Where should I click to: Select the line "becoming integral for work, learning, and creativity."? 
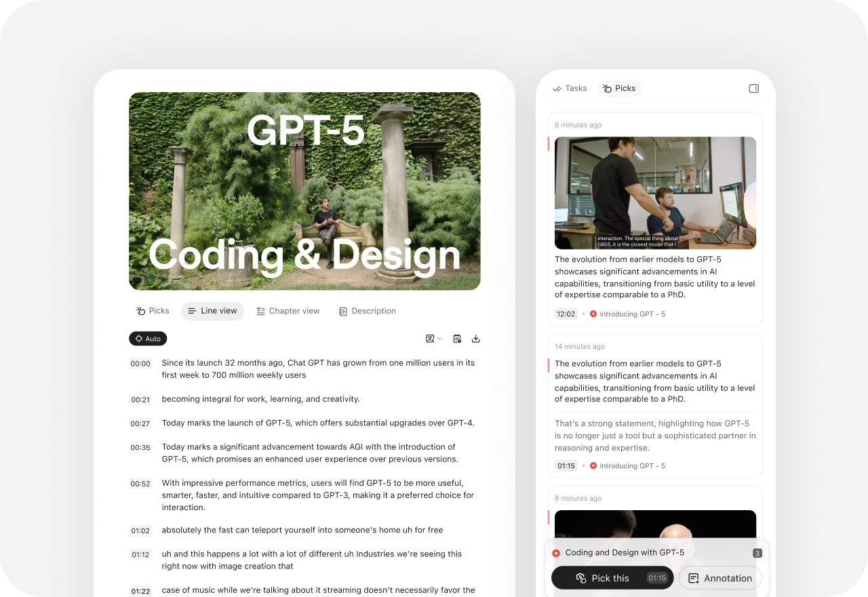(261, 399)
